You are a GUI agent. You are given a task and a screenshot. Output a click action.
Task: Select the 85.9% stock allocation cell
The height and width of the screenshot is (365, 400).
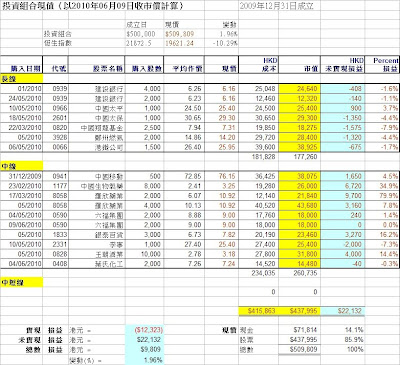[354, 340]
